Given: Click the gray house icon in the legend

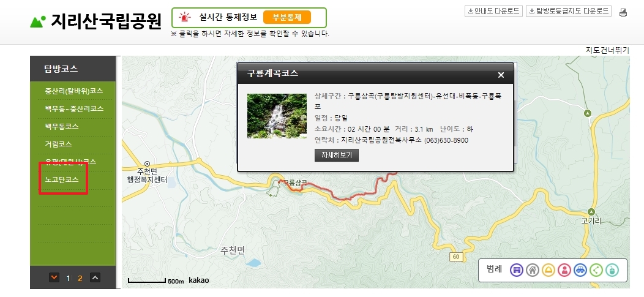Looking at the screenshot, I should [533, 270].
